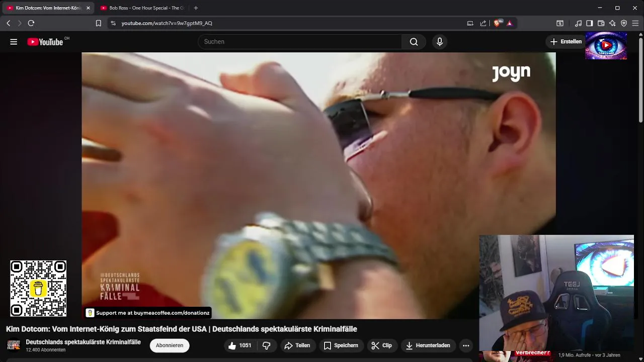Open the Brave VPN shield icon

point(624,23)
